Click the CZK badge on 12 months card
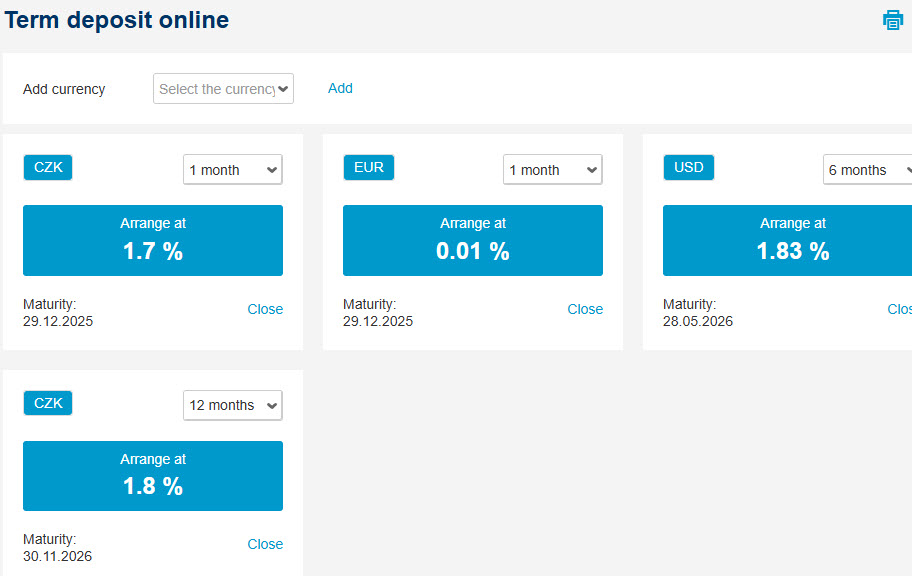The height and width of the screenshot is (576, 912). [x=48, y=403]
